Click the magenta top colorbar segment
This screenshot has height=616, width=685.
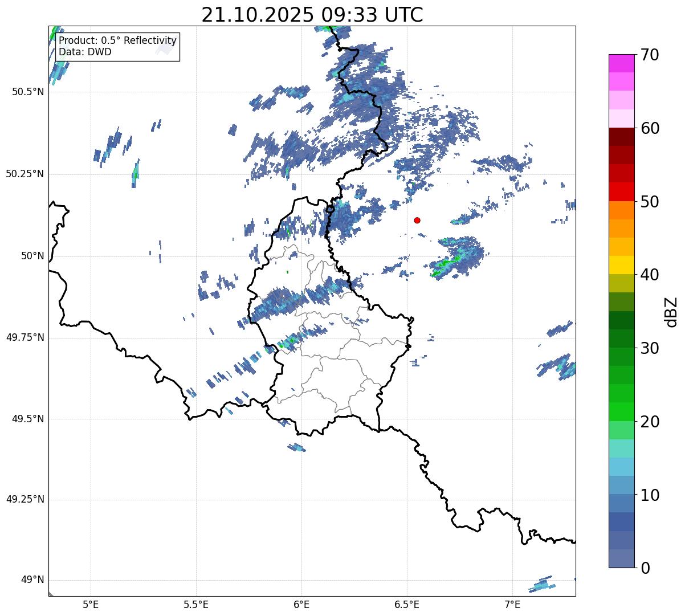click(x=622, y=63)
